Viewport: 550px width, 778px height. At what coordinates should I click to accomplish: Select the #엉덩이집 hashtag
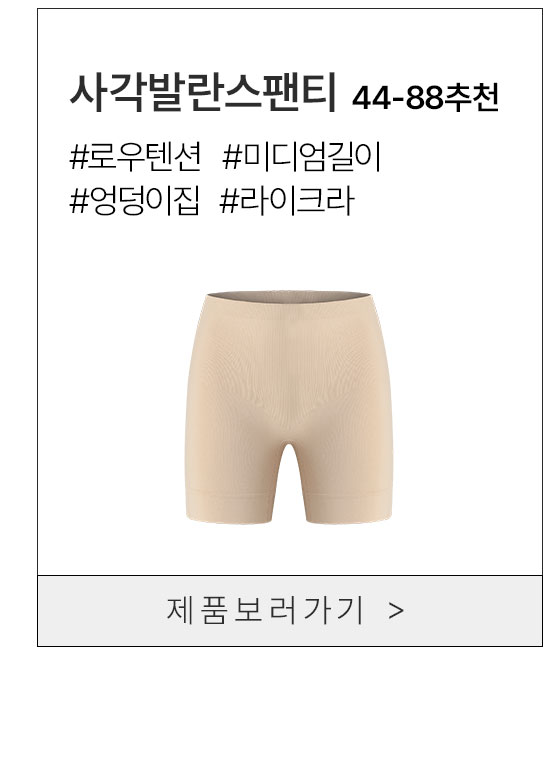tap(135, 200)
